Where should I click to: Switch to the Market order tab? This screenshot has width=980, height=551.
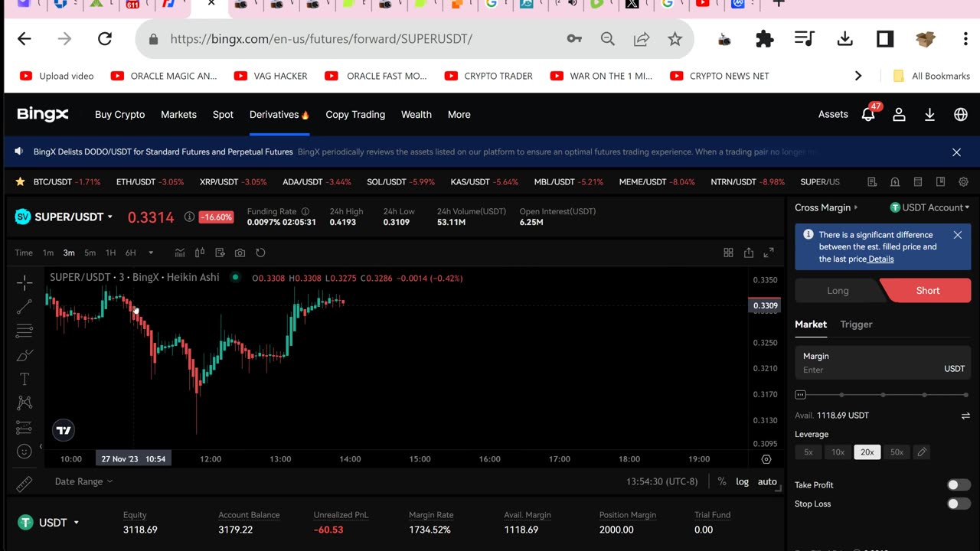pos(811,324)
